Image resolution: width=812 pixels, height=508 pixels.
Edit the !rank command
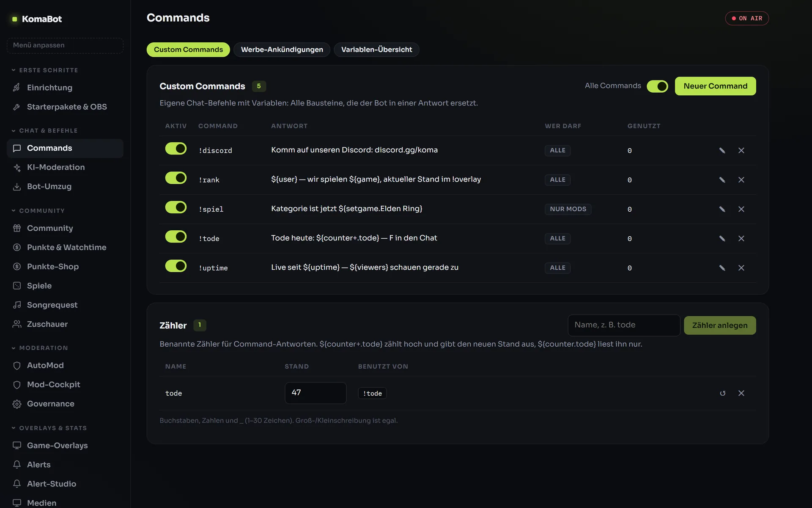pyautogui.click(x=722, y=180)
